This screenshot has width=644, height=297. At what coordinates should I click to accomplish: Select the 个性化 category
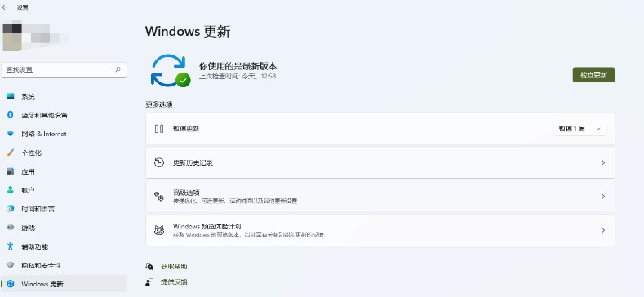(64, 153)
